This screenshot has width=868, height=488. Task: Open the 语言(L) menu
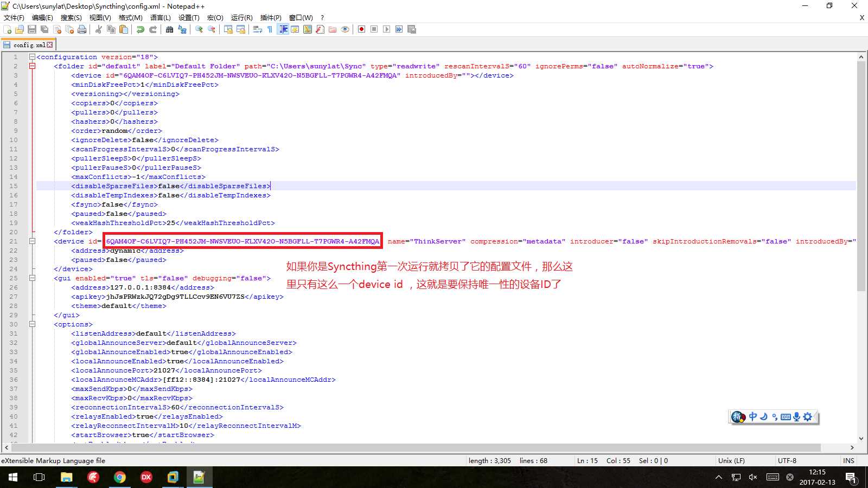(x=160, y=17)
